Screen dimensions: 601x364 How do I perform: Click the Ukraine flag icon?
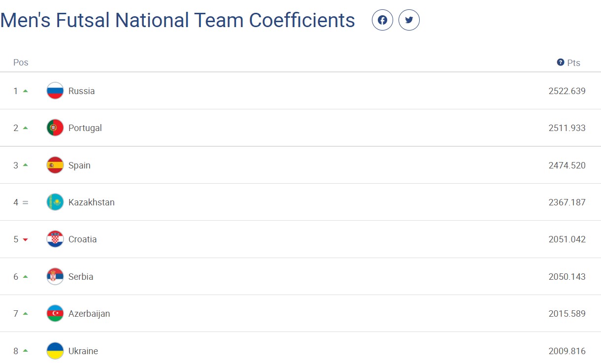click(x=55, y=351)
